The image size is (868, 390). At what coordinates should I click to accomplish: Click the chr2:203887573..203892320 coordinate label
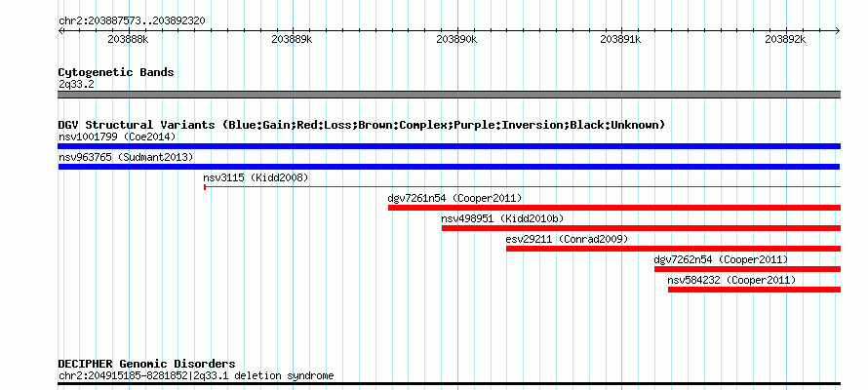(x=132, y=21)
